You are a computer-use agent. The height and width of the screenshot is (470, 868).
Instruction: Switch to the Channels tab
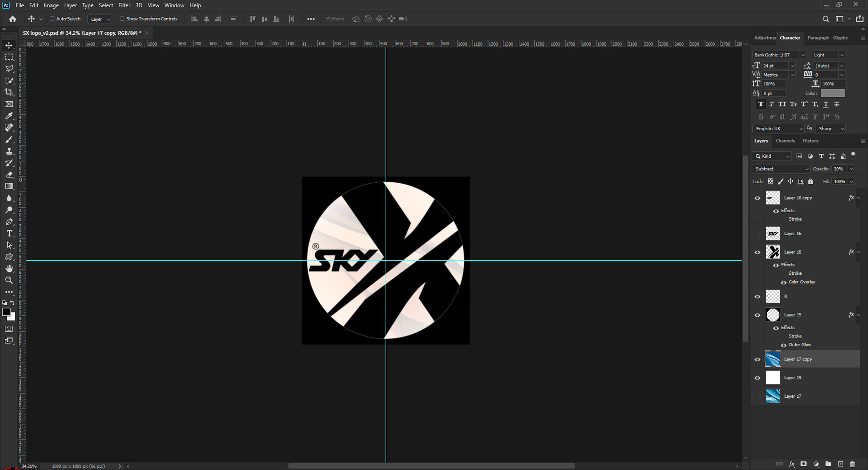[785, 141]
